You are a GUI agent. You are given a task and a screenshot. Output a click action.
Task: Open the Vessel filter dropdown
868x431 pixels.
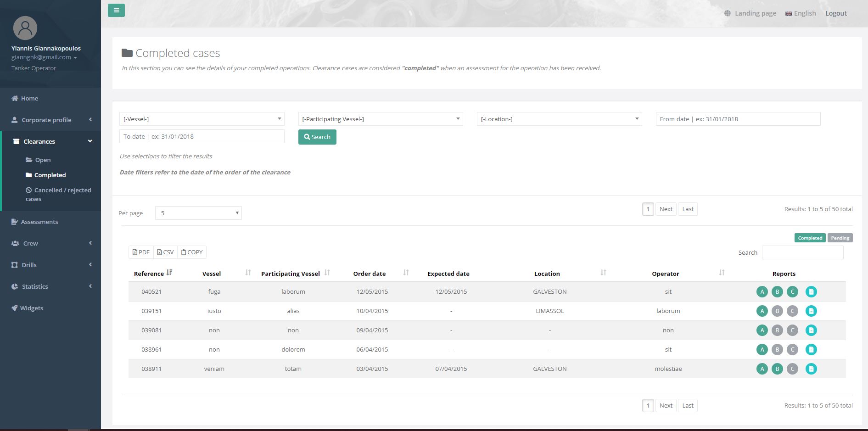[x=202, y=119]
